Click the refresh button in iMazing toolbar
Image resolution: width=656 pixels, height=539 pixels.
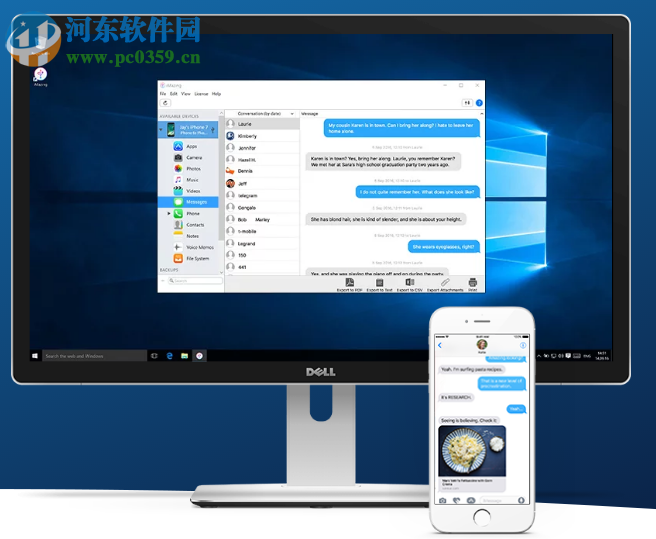(165, 103)
